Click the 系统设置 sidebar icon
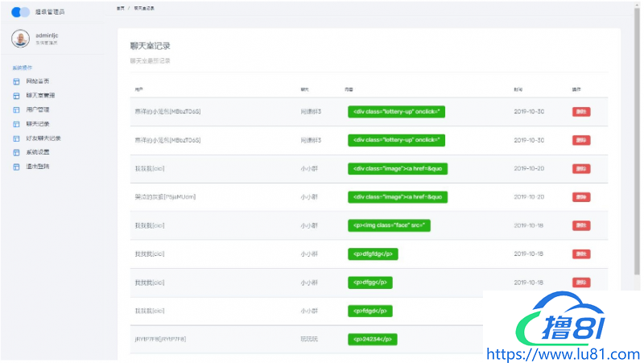Image resolution: width=644 pixels, height=363 pixels. (x=16, y=152)
